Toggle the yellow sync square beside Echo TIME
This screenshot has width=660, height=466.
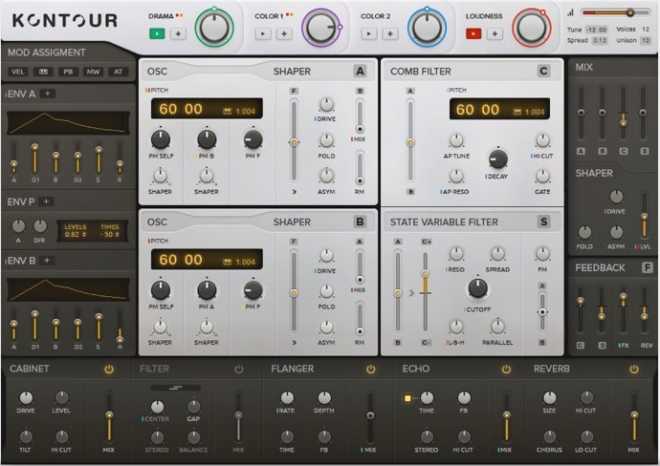coord(407,398)
